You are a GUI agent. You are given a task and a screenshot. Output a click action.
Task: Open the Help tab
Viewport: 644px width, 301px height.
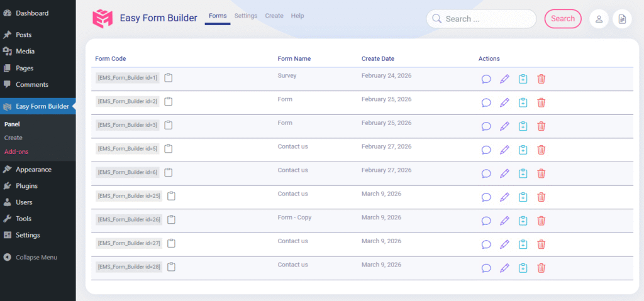[297, 16]
